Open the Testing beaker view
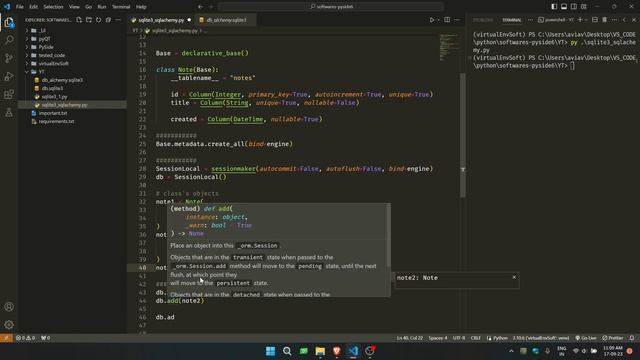The height and width of the screenshot is (360, 640). tap(9, 113)
